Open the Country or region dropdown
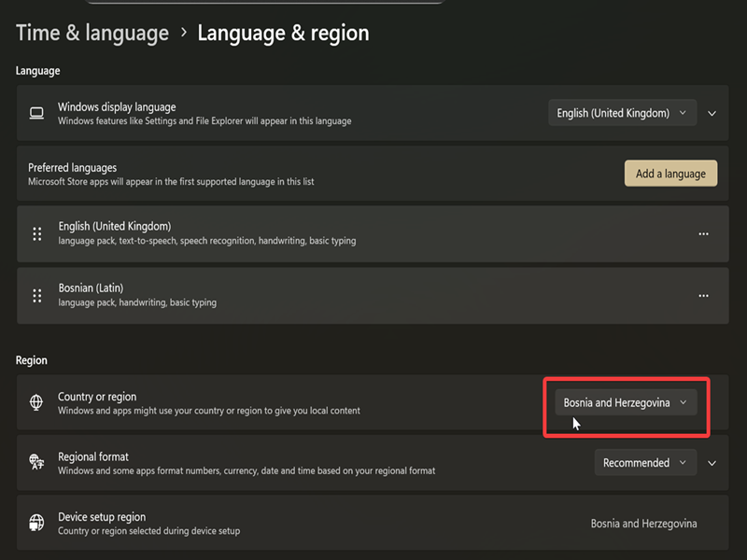This screenshot has height=560, width=747. pos(624,402)
